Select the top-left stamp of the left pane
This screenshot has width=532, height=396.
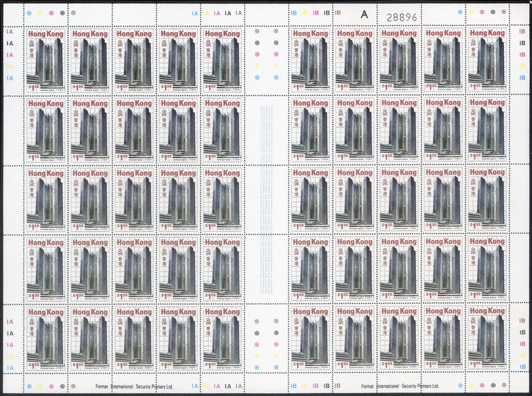tap(46, 61)
